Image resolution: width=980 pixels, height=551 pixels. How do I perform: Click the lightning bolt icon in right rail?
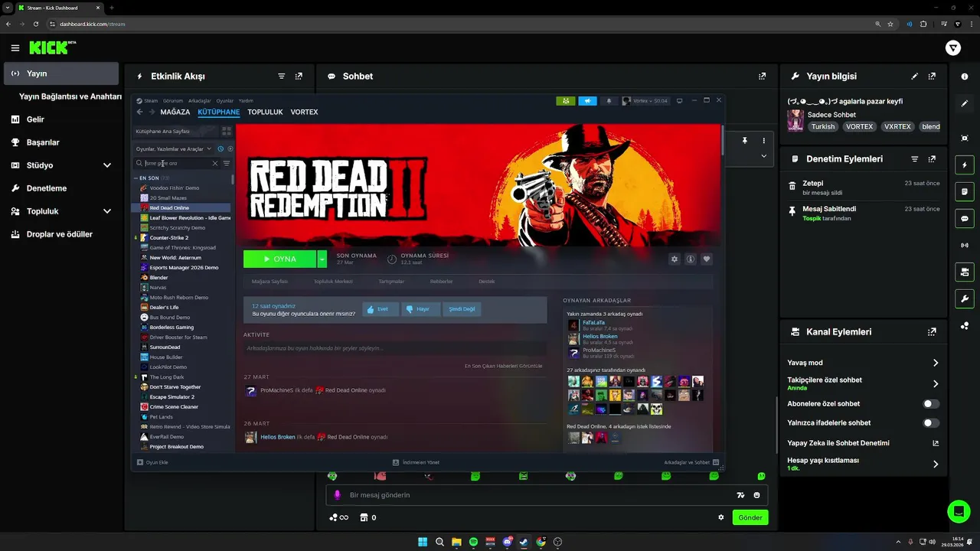pos(965,165)
